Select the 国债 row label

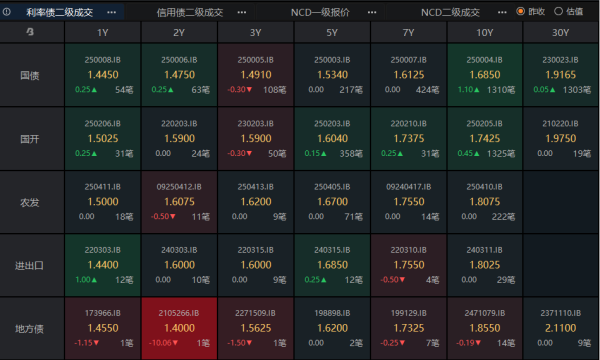tap(30, 75)
